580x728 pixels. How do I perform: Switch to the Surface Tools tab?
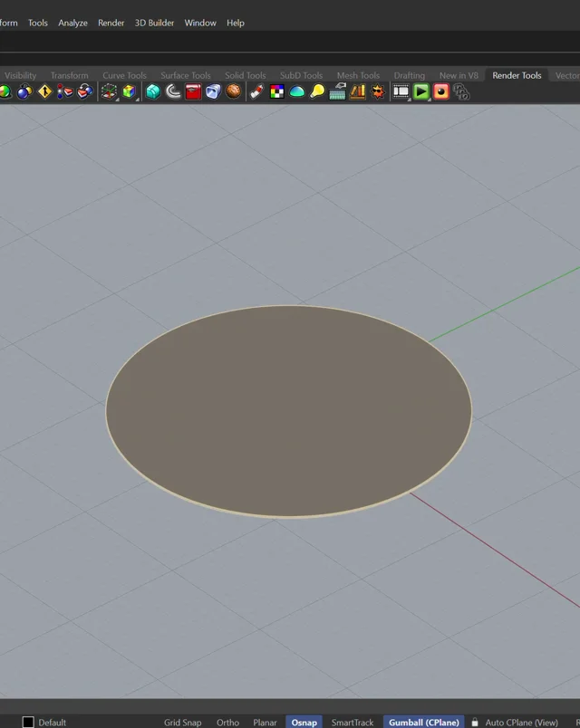coord(186,75)
